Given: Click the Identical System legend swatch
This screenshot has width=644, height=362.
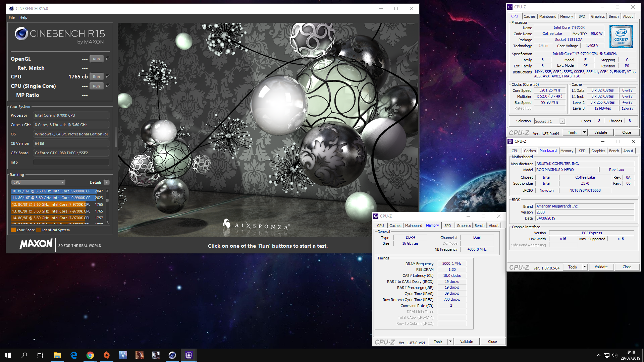Looking at the screenshot, I should tap(39, 230).
